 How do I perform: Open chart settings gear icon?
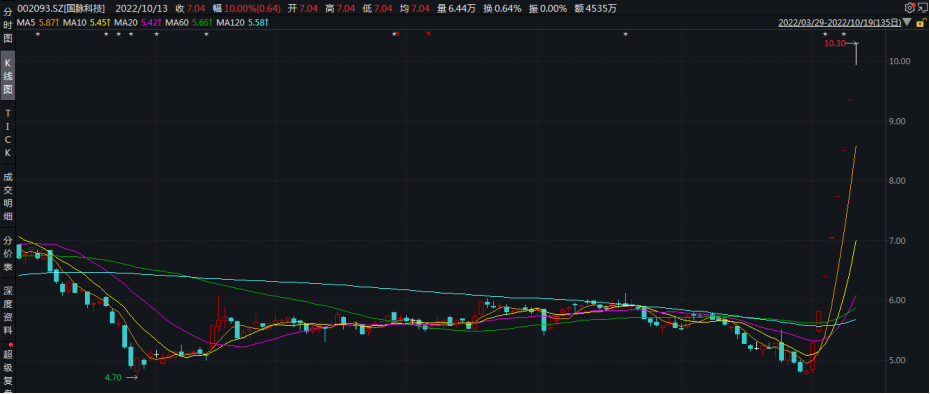909,8
